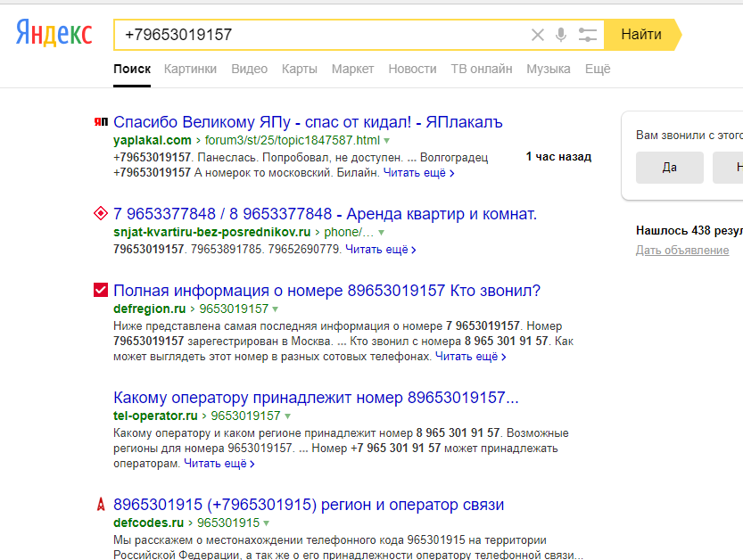Click 'Читать ещё' under the snjat-kvartiru result

[x=381, y=249]
